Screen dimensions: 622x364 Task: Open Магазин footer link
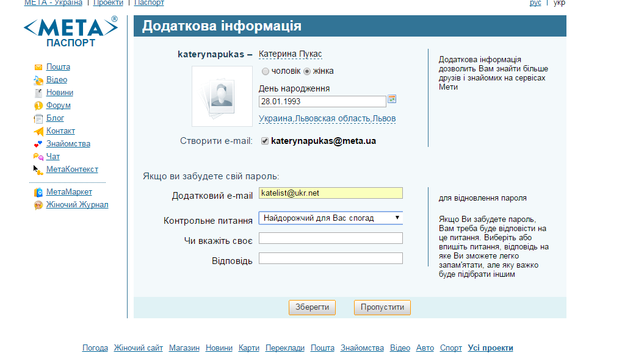[184, 348]
